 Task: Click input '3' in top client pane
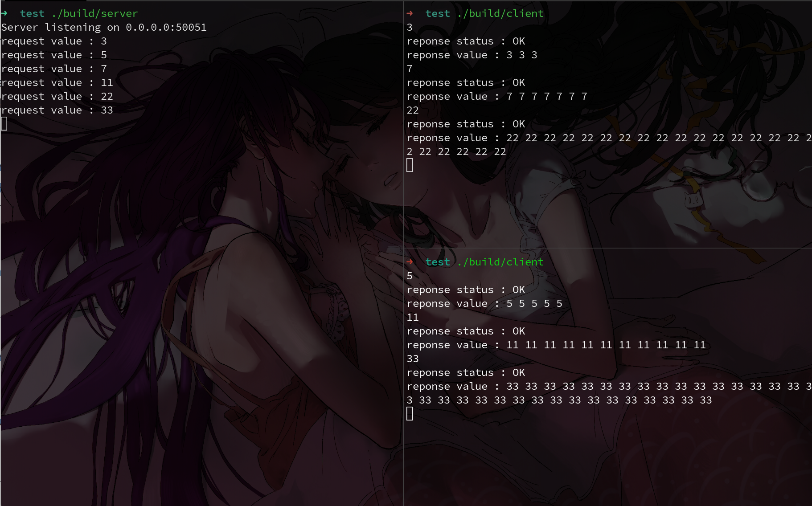click(410, 28)
